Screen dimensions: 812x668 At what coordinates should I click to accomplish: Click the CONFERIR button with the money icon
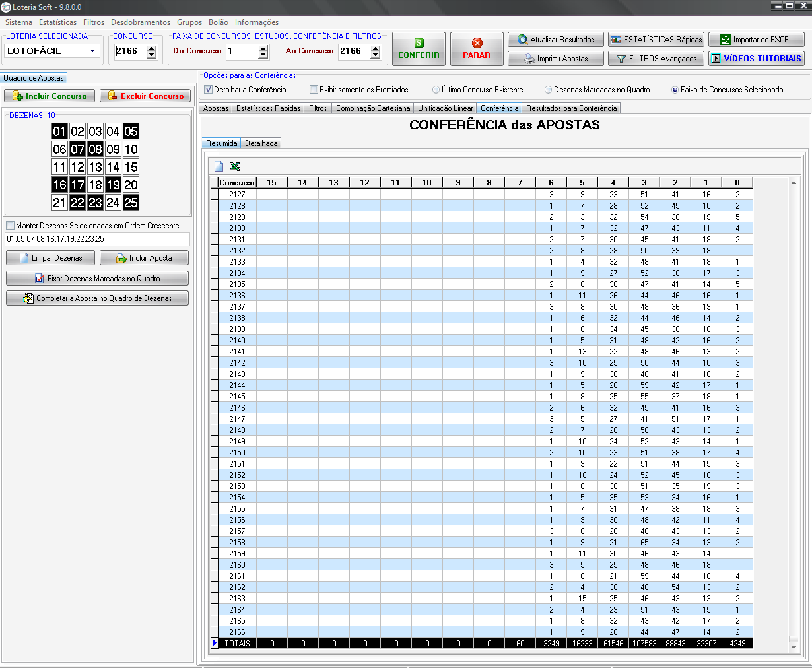point(419,49)
